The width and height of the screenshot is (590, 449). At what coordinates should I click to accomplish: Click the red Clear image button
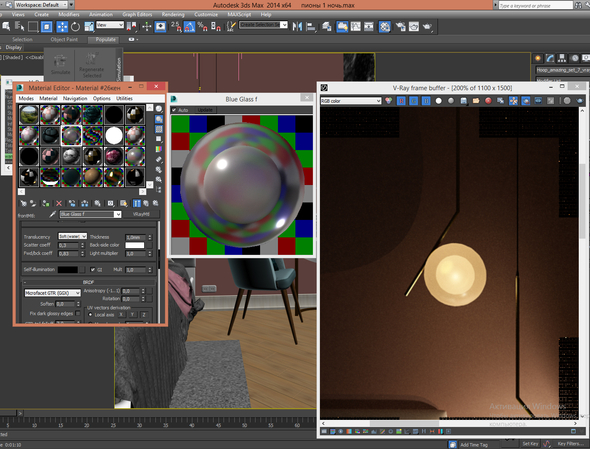[488, 100]
